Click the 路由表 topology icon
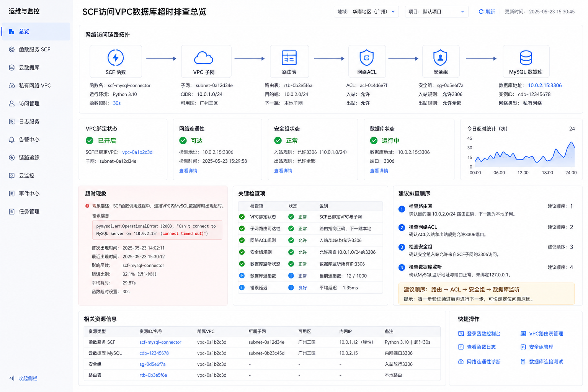The width and height of the screenshot is (588, 392). pos(289,58)
